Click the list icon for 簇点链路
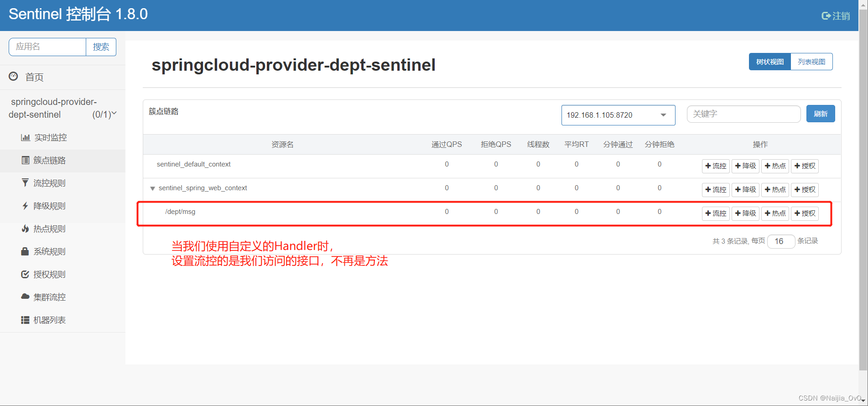The image size is (868, 406). (x=26, y=160)
